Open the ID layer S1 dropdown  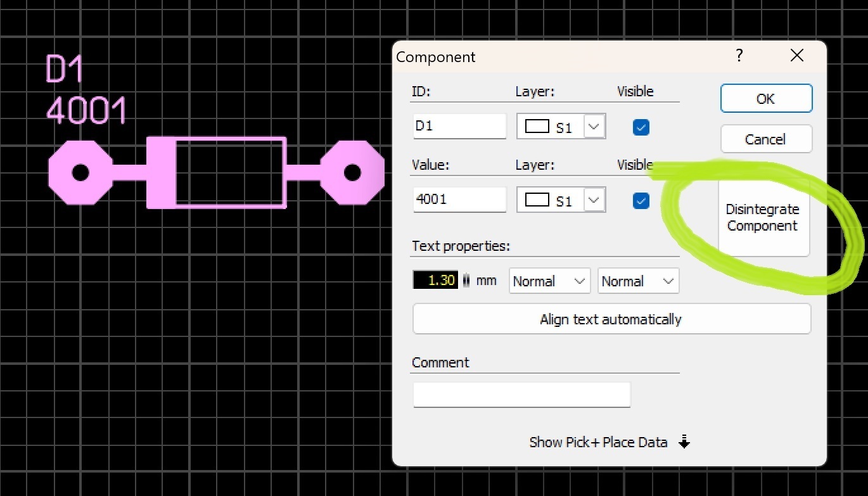(561, 127)
